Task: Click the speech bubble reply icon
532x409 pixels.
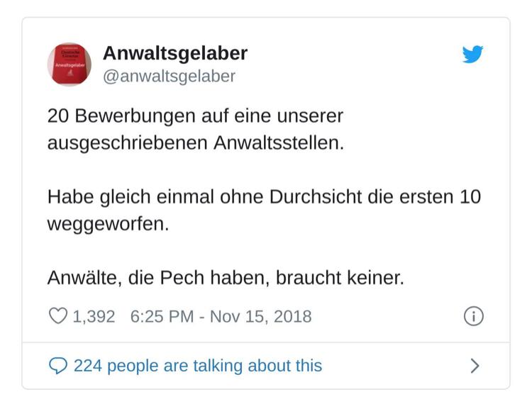Action: tap(57, 366)
